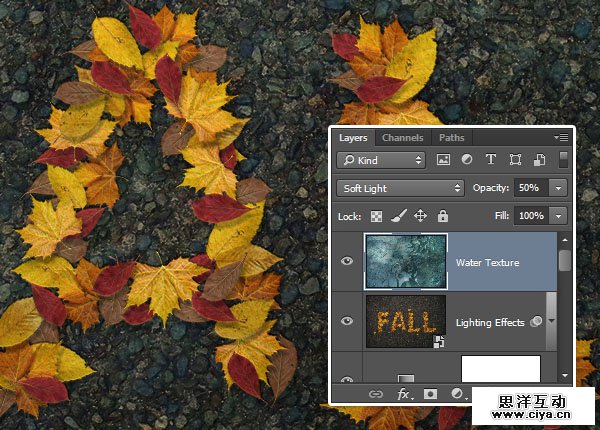Screen dimensions: 600x430
Task: Switch to the Paths tab
Action: pyautogui.click(x=451, y=138)
